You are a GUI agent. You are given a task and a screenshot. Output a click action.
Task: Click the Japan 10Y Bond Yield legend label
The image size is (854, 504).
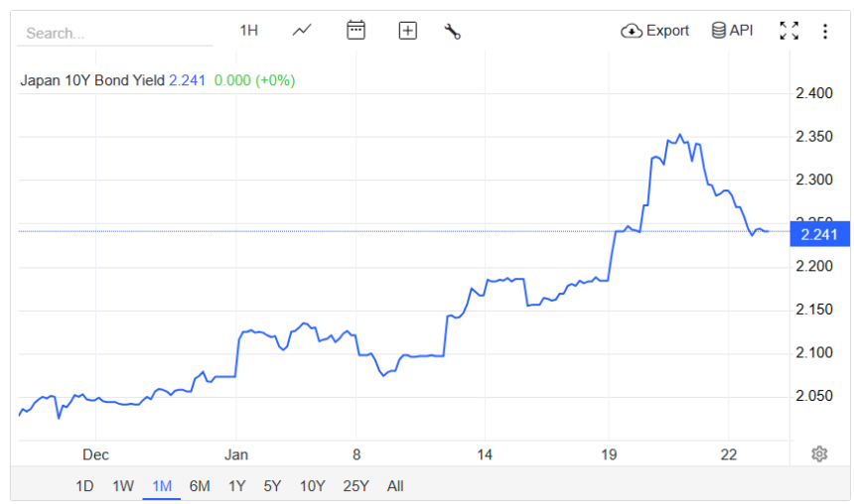pos(92,80)
